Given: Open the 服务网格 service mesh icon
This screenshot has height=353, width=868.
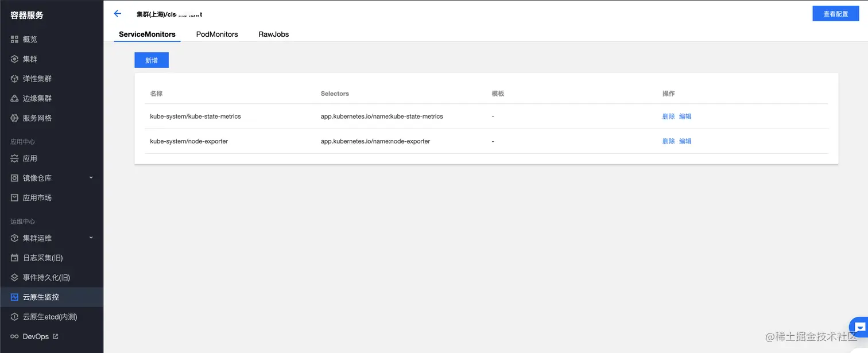Looking at the screenshot, I should pyautogui.click(x=14, y=118).
